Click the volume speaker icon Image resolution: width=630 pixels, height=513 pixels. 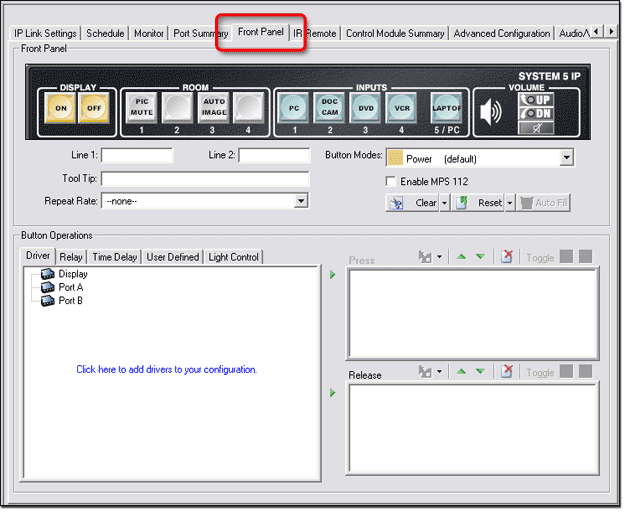(x=491, y=111)
